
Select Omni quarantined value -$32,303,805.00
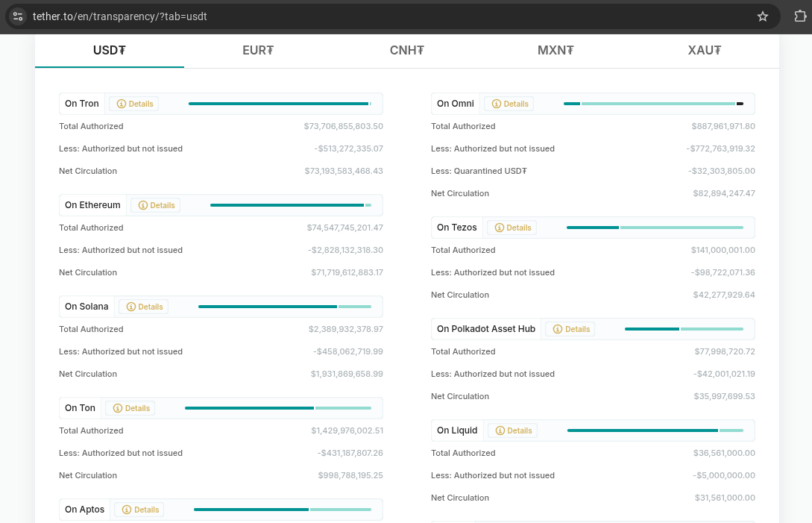721,171
